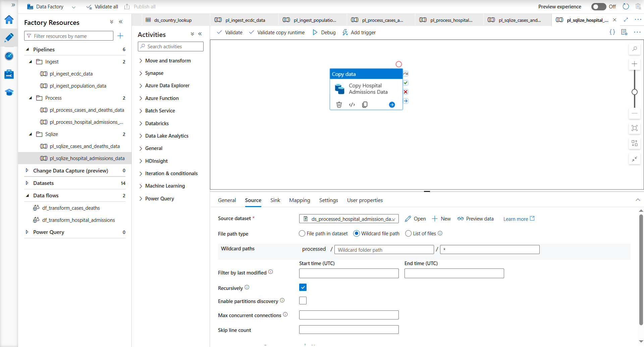Open pipeline JSON code view braces
644x347 pixels.
(x=612, y=32)
